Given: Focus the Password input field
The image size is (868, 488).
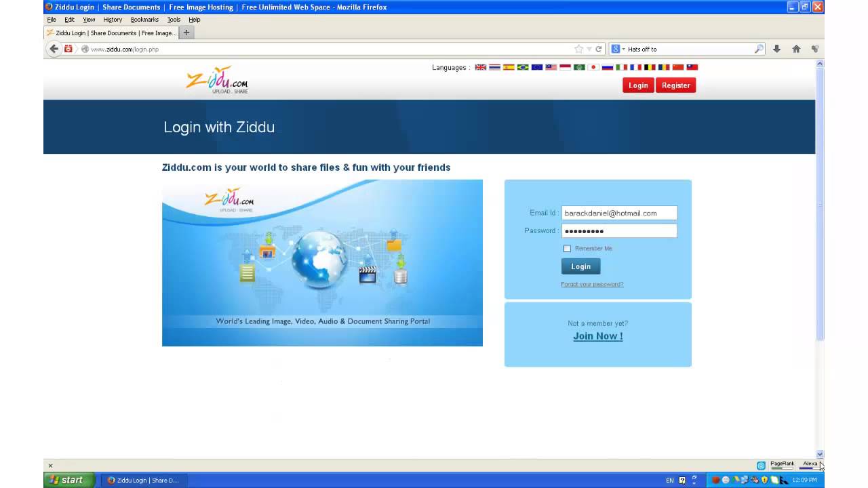Looking at the screenshot, I should [619, 230].
